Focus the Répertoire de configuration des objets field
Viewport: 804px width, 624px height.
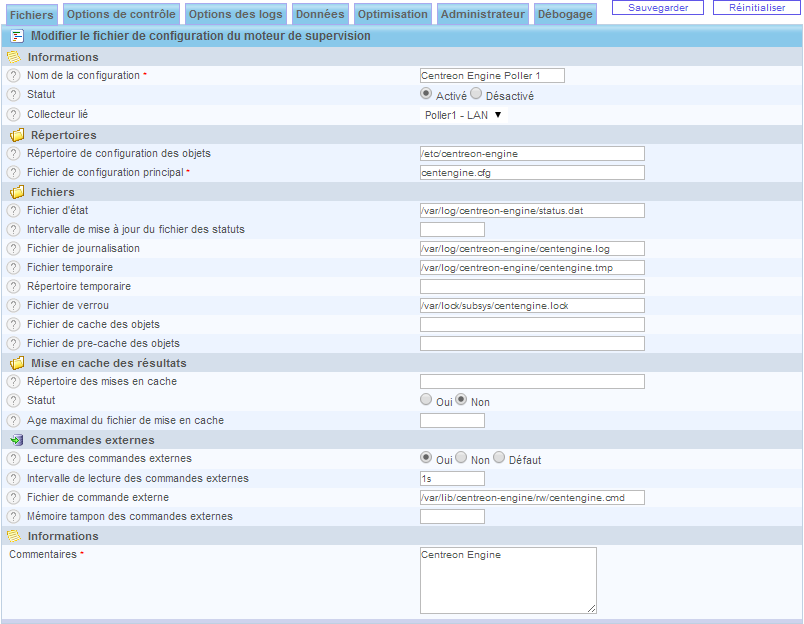point(532,154)
